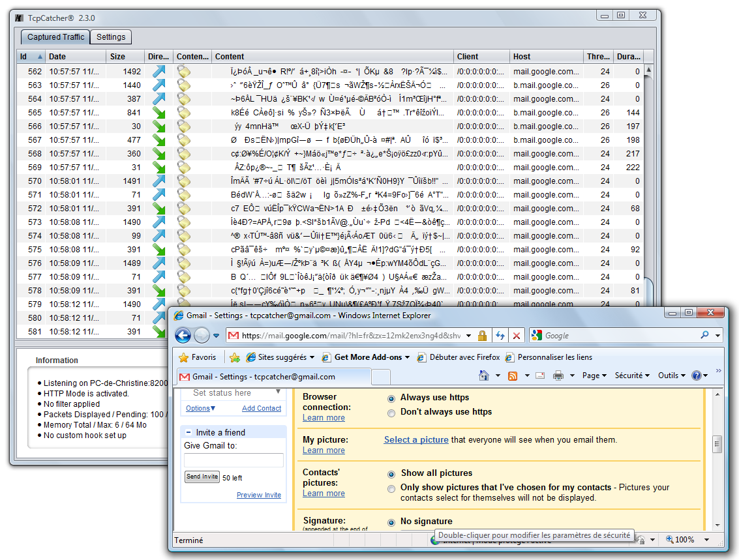Click the content icon of packet 567
The image size is (739, 560).
click(184, 140)
